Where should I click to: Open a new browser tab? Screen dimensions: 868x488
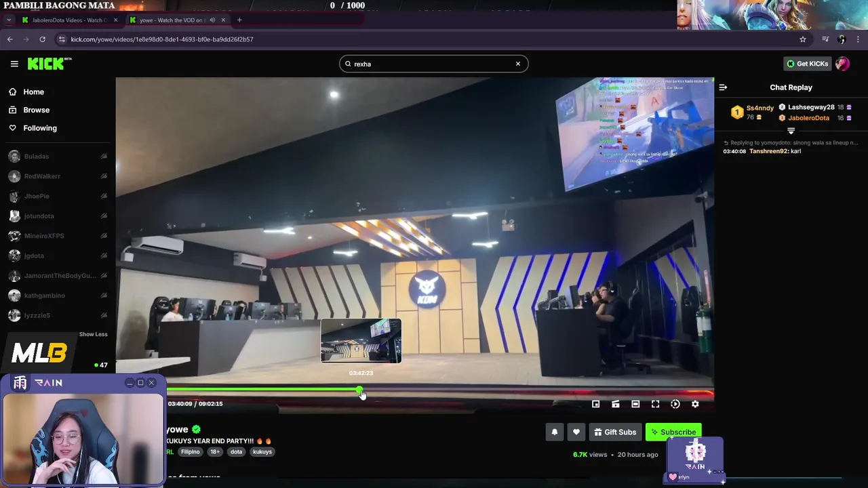pyautogui.click(x=239, y=20)
